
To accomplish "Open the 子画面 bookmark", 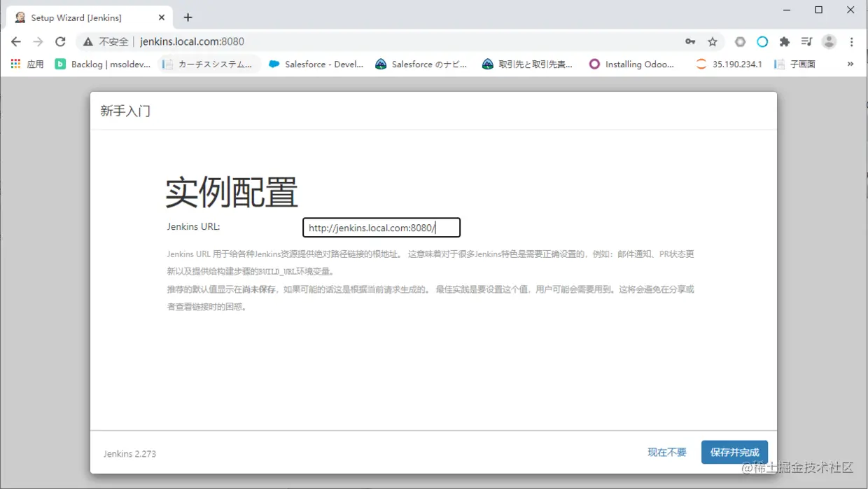I will pos(795,64).
